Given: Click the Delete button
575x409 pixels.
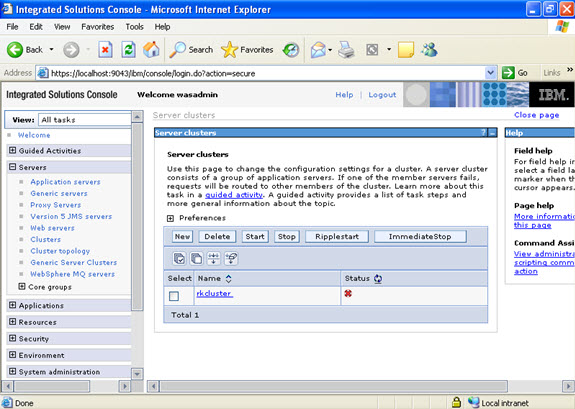Looking at the screenshot, I should 217,237.
